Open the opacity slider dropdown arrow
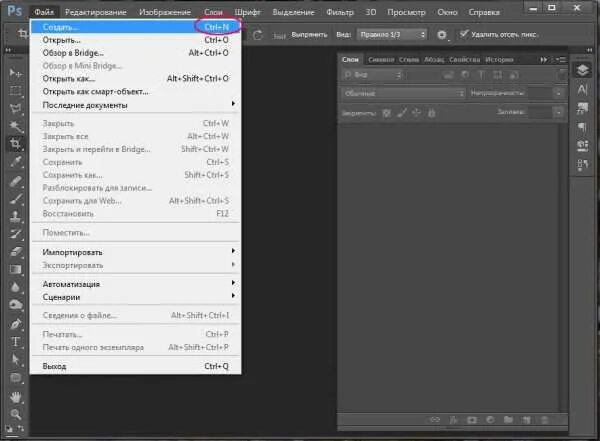This screenshot has height=441, width=600. (x=559, y=93)
